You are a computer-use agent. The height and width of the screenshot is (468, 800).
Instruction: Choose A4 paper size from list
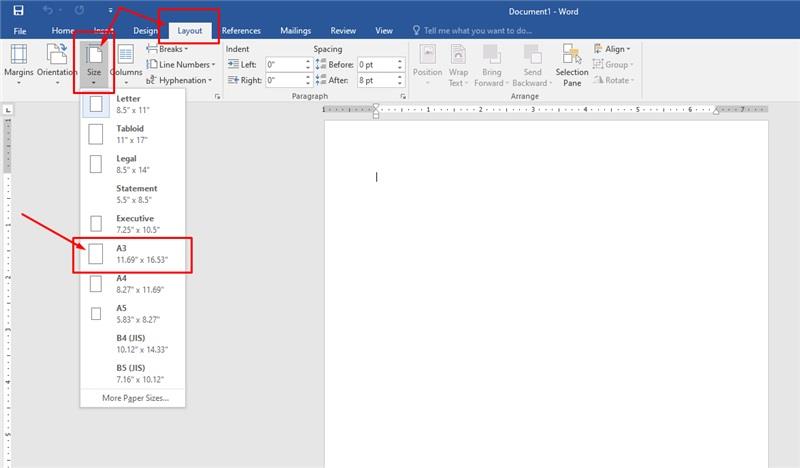pyautogui.click(x=135, y=284)
